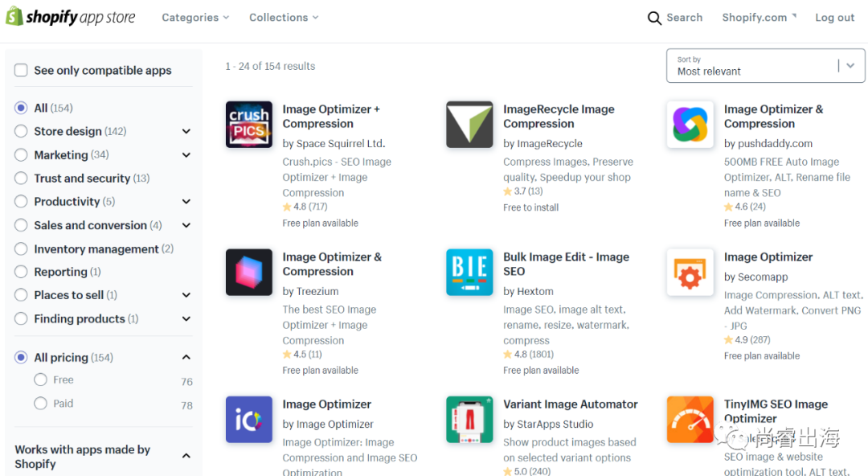Select Finding products radio
This screenshot has width=868, height=476.
pyautogui.click(x=21, y=318)
